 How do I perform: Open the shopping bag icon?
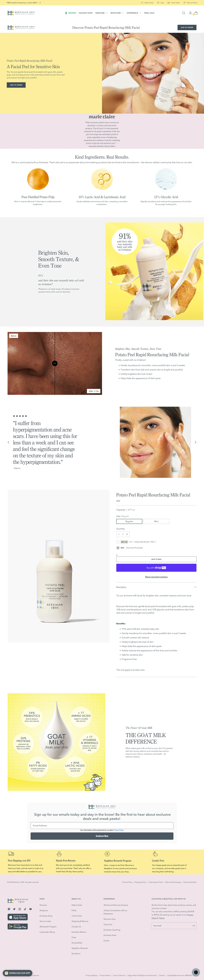[x=196, y=13]
